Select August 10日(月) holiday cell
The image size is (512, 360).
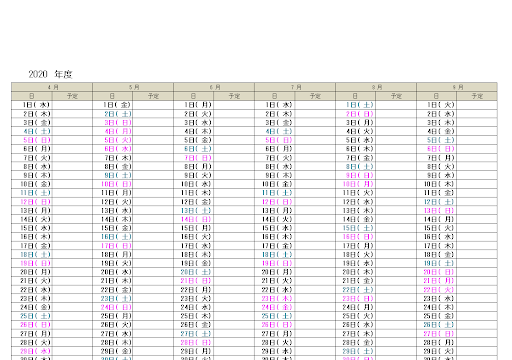click(356, 184)
